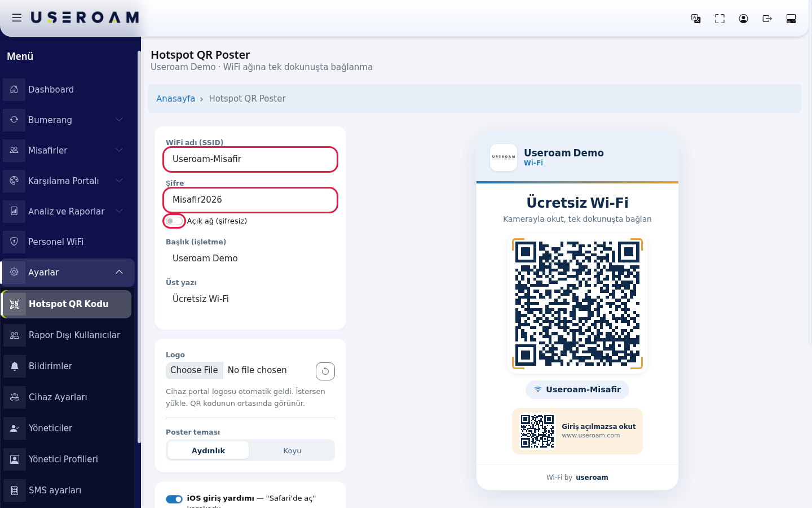Reset the logo with the refresh button

(325, 371)
